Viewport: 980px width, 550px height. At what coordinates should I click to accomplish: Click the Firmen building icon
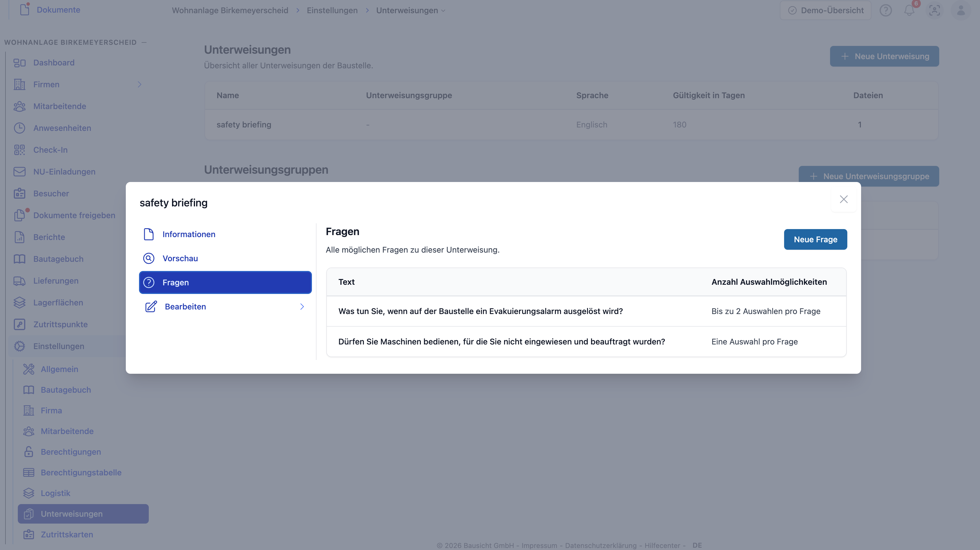(20, 84)
